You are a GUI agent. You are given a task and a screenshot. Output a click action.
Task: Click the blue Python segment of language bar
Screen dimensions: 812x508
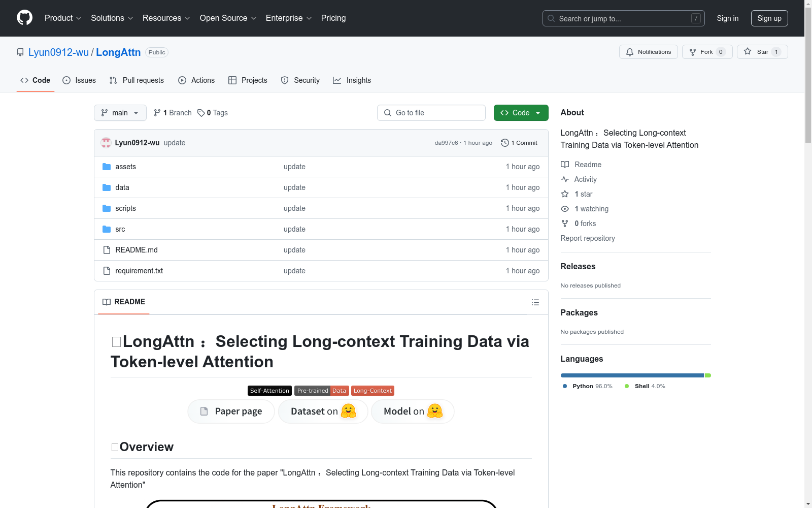tap(632, 375)
